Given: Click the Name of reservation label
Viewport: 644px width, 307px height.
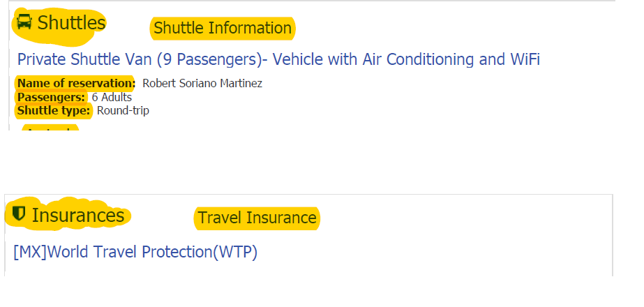Looking at the screenshot, I should 76,84.
